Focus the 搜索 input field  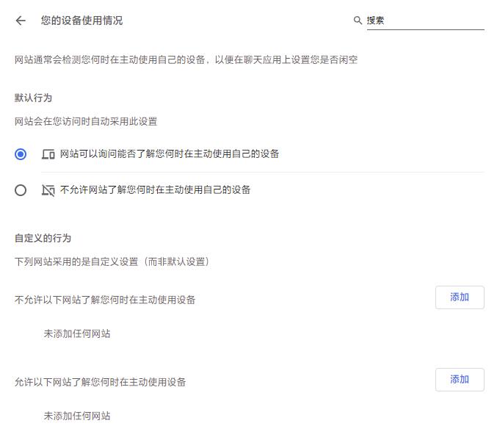coord(424,21)
